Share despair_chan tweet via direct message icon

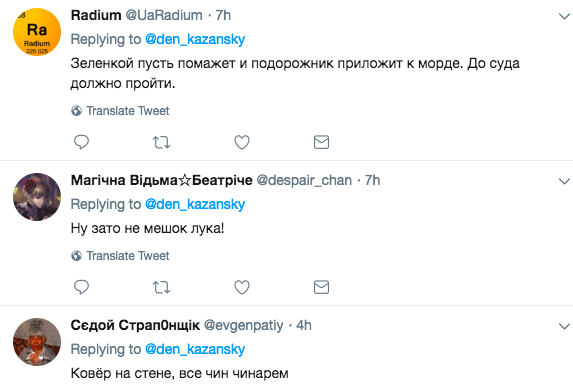pos(322,287)
